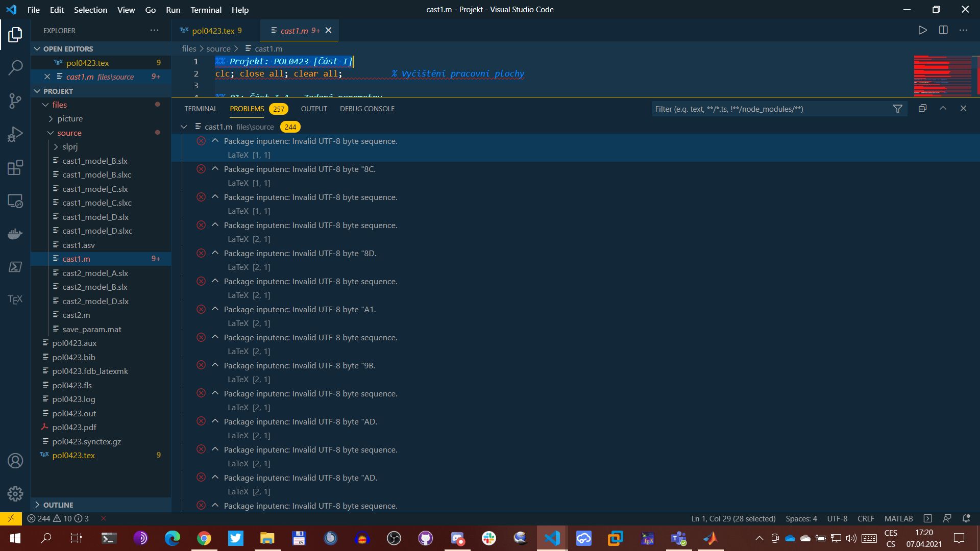The image size is (980, 551).
Task: Split the editor to the right
Action: (x=943, y=31)
